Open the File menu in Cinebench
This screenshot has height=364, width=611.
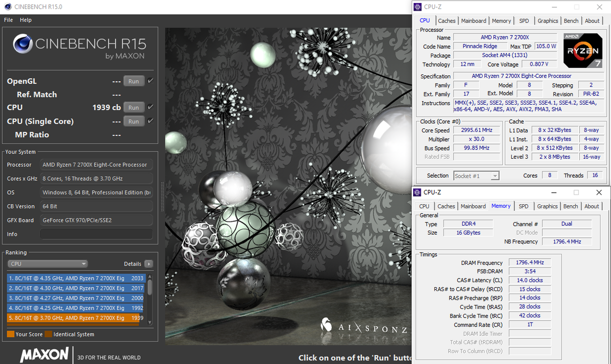click(x=9, y=20)
